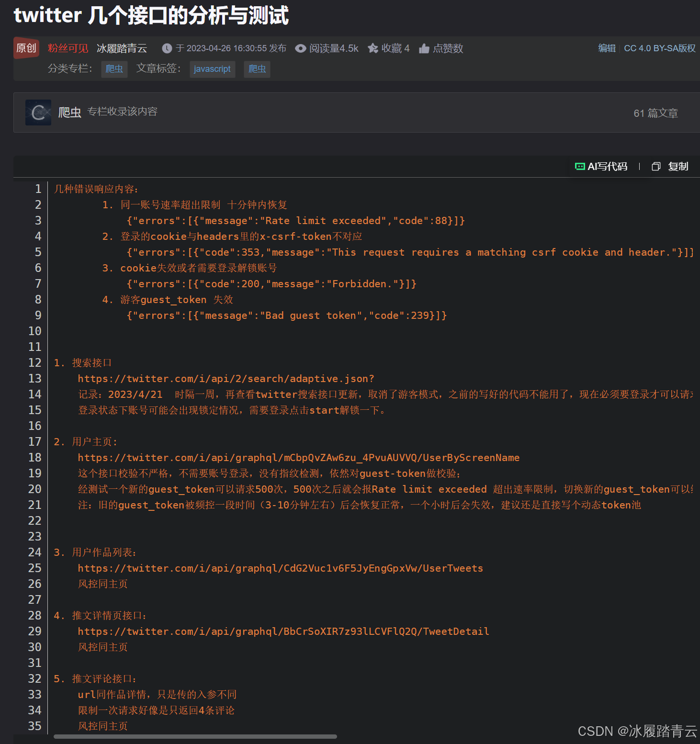Click the 同一账号速率超出限制 line
This screenshot has width=700, height=744.
point(194,205)
